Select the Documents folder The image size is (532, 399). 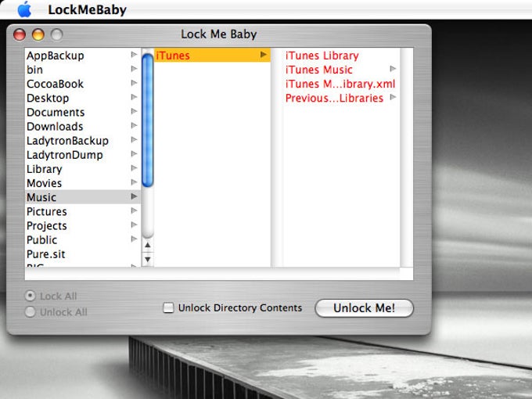[83, 113]
